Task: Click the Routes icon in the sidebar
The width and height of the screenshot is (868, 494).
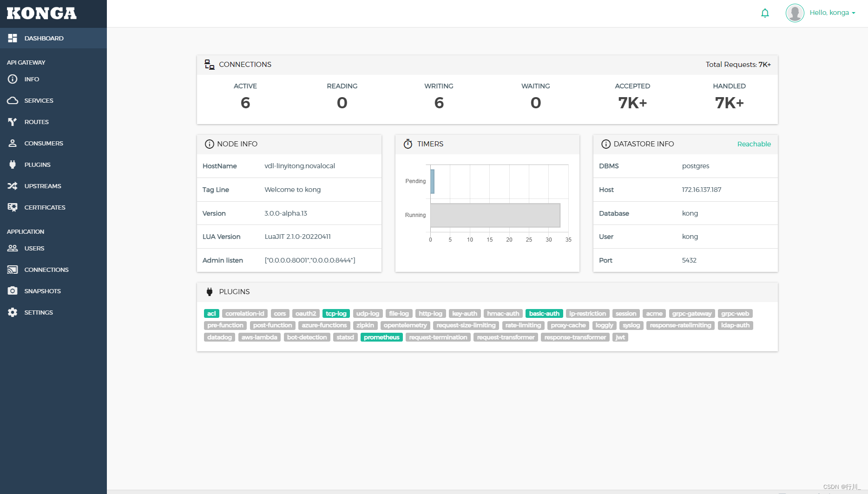Action: pyautogui.click(x=13, y=122)
